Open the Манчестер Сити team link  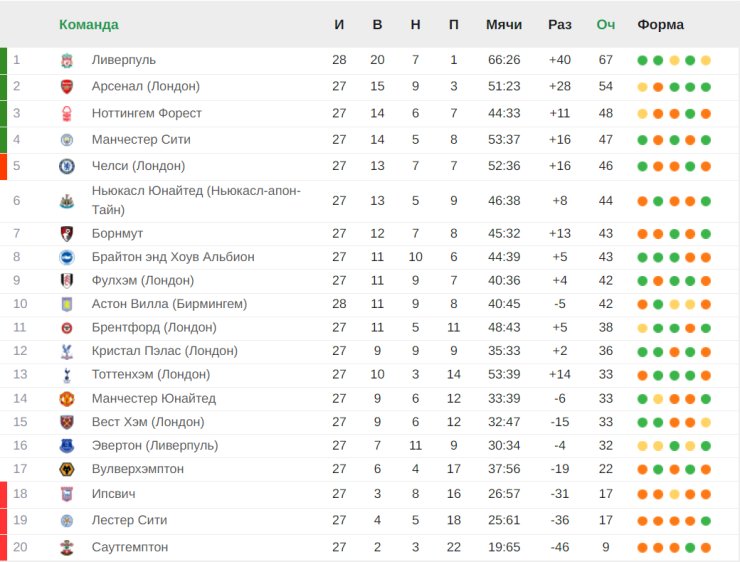(140, 139)
